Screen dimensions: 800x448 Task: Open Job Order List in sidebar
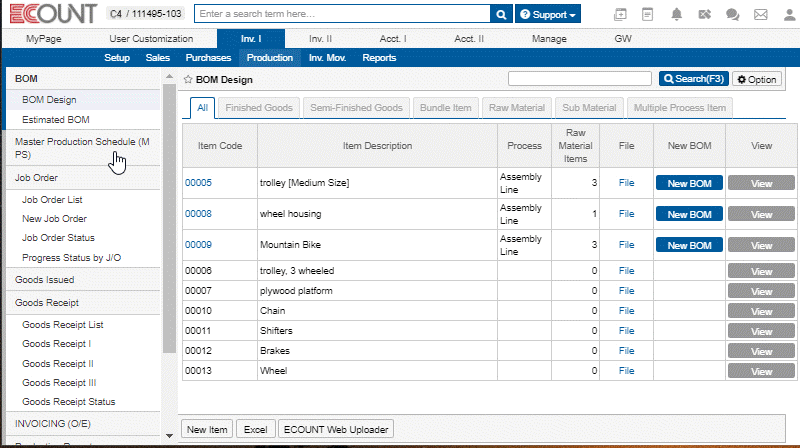[x=52, y=200]
